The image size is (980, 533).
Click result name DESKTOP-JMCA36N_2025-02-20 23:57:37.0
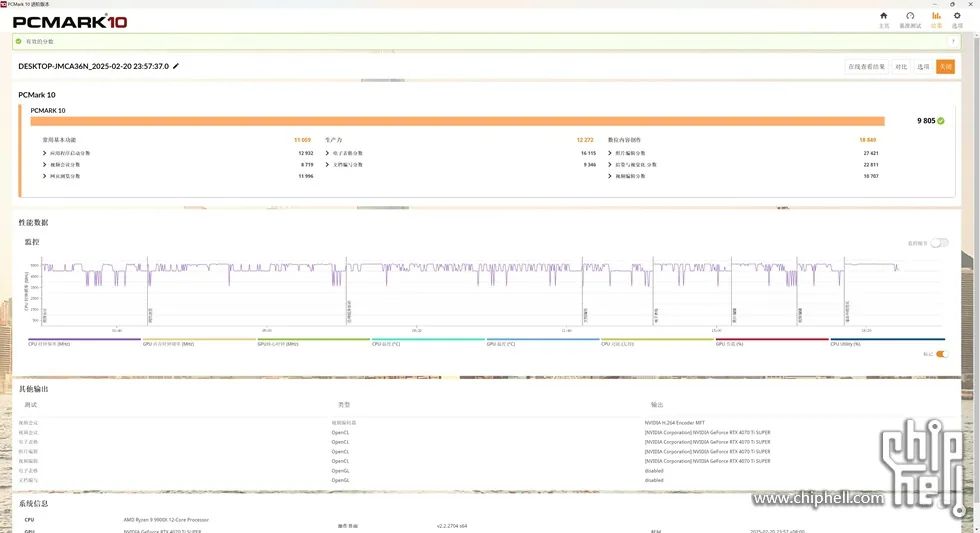(93, 66)
